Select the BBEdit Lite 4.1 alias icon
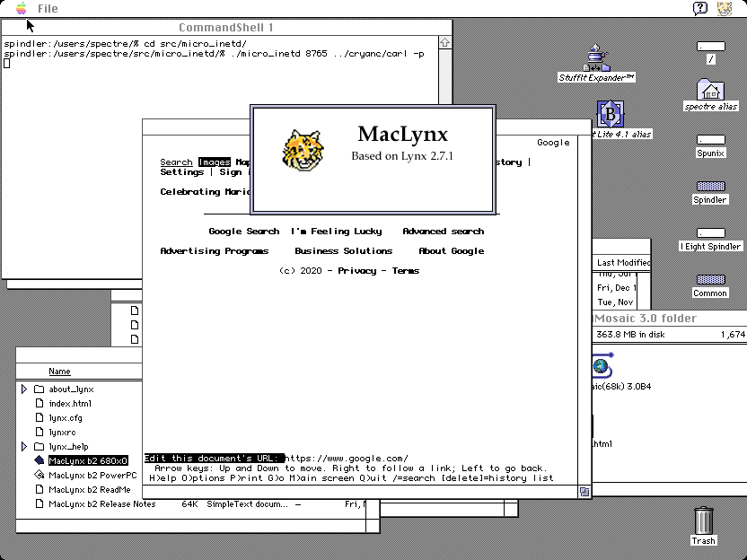 tap(611, 113)
